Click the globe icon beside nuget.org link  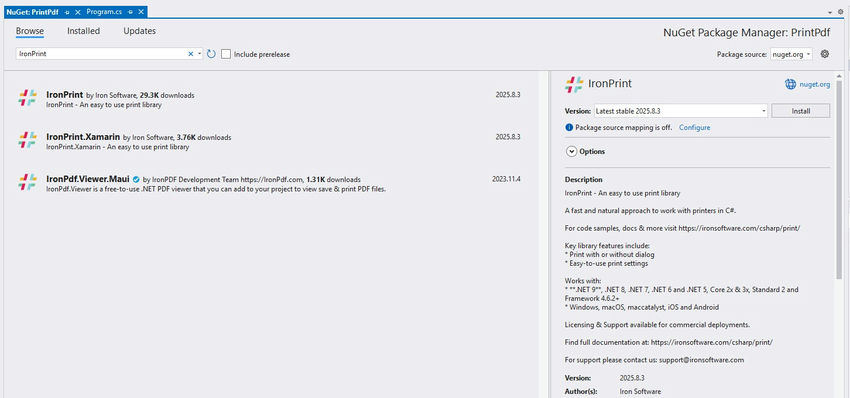click(790, 84)
